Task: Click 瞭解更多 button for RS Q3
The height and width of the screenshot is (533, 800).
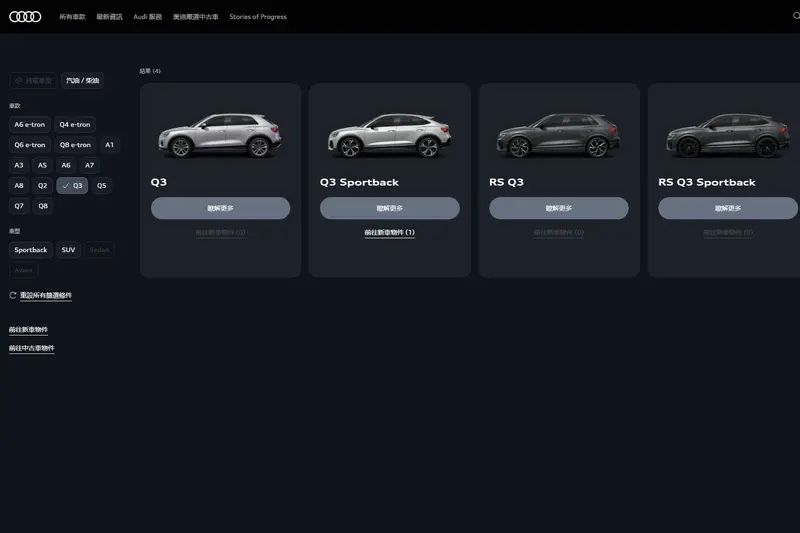Action: click(559, 208)
